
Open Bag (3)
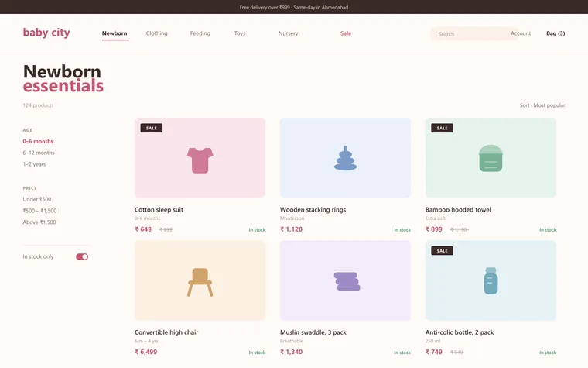coord(556,33)
